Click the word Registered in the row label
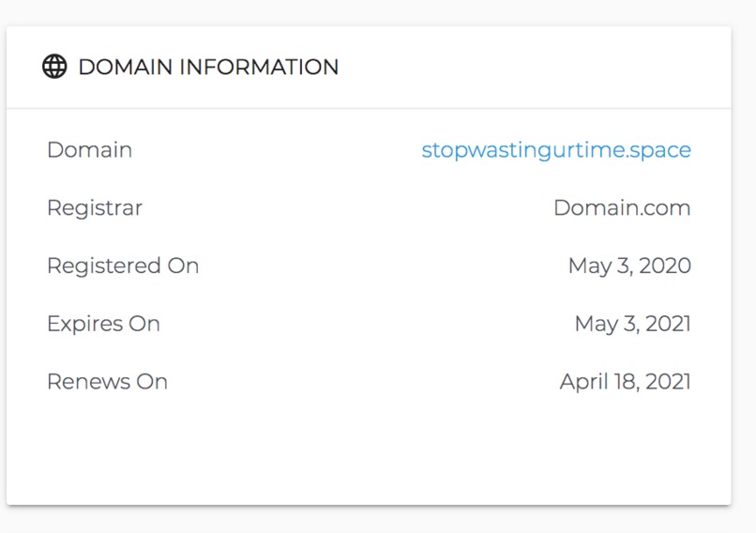 click(104, 266)
